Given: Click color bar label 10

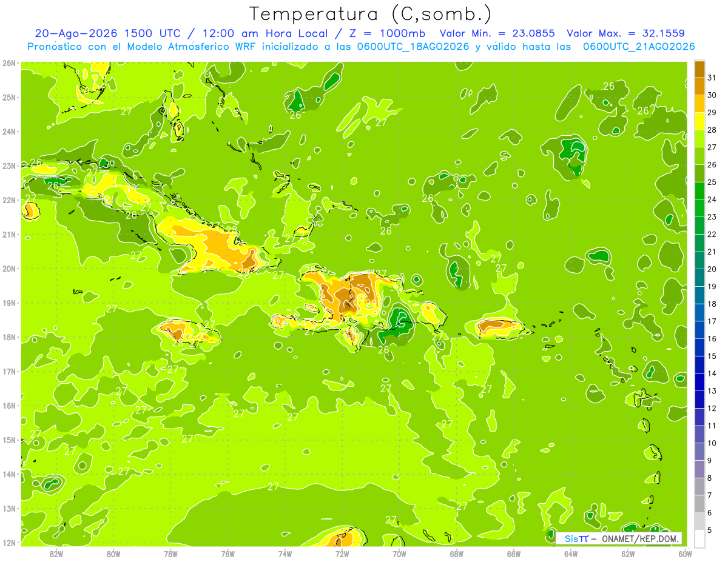Looking at the screenshot, I should [x=712, y=443].
